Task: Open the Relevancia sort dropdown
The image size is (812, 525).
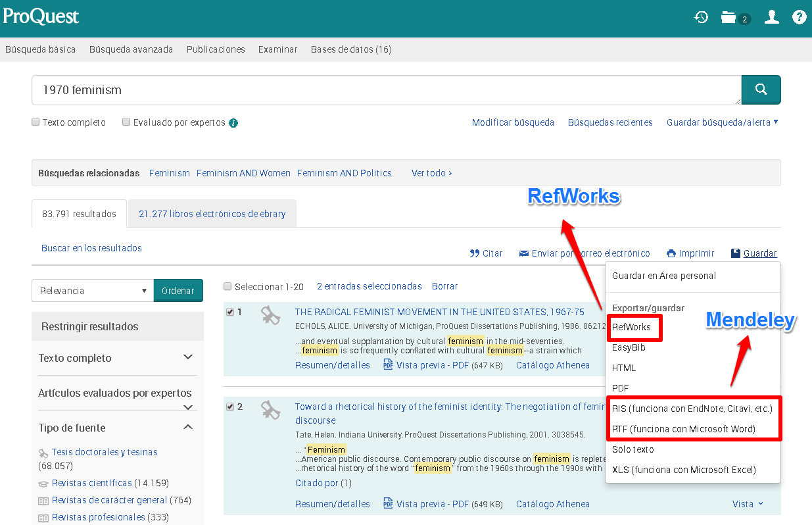Action: (x=93, y=291)
